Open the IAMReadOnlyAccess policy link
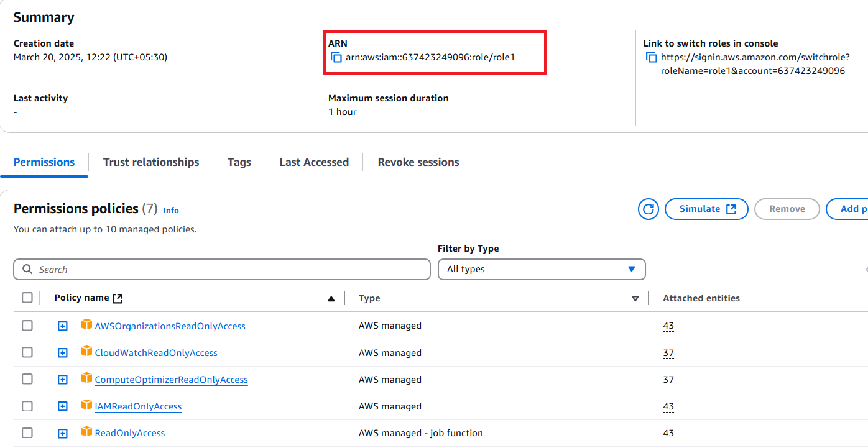868x448 pixels. (138, 406)
